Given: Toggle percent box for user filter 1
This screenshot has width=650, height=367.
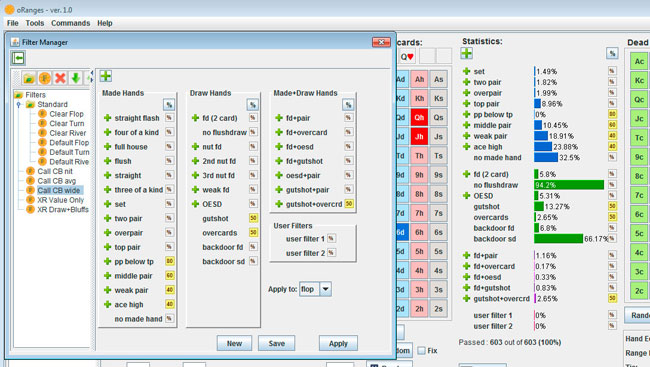Looking at the screenshot, I should click(331, 238).
